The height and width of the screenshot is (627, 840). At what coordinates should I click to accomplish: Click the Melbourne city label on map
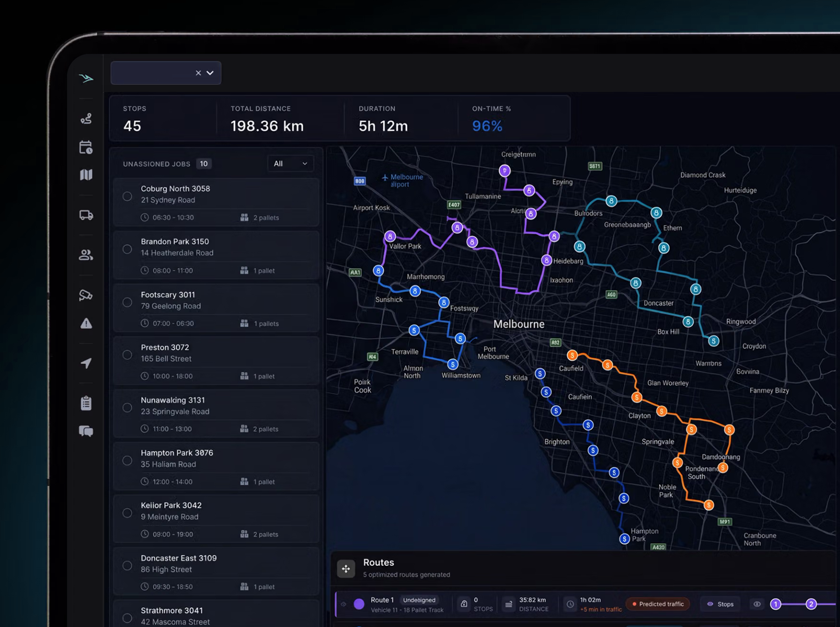(x=519, y=324)
